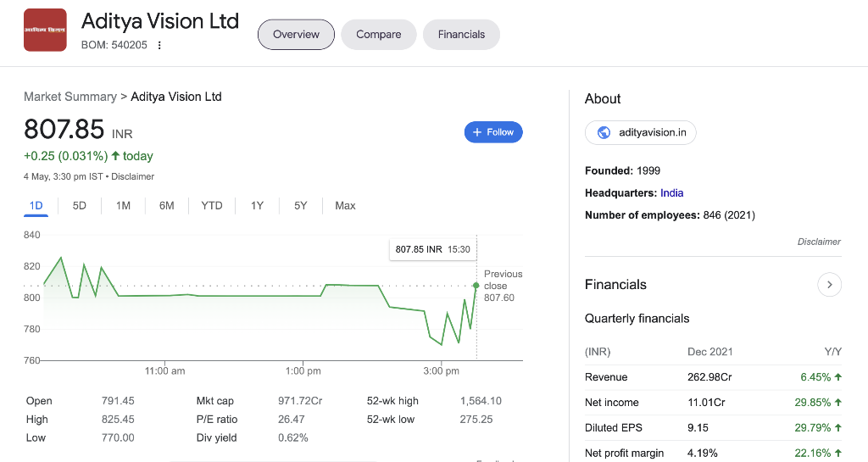Click the green chart endpoint marker
The width and height of the screenshot is (868, 462).
point(476,286)
